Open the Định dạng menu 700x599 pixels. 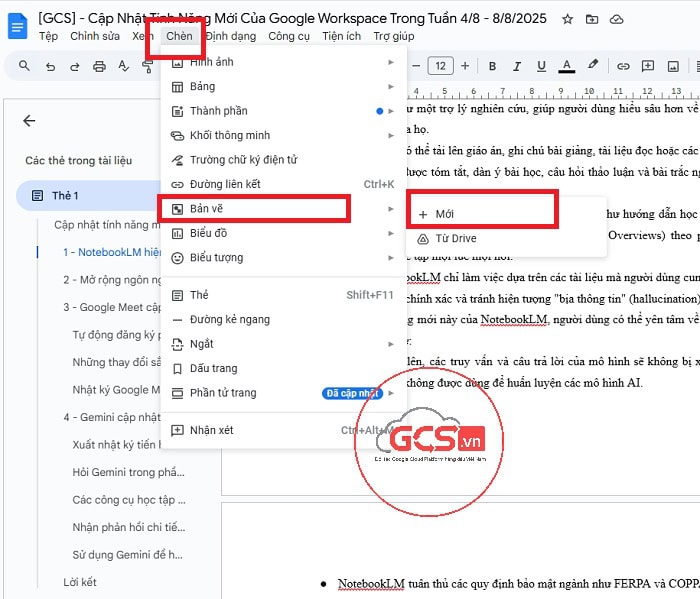tap(230, 37)
